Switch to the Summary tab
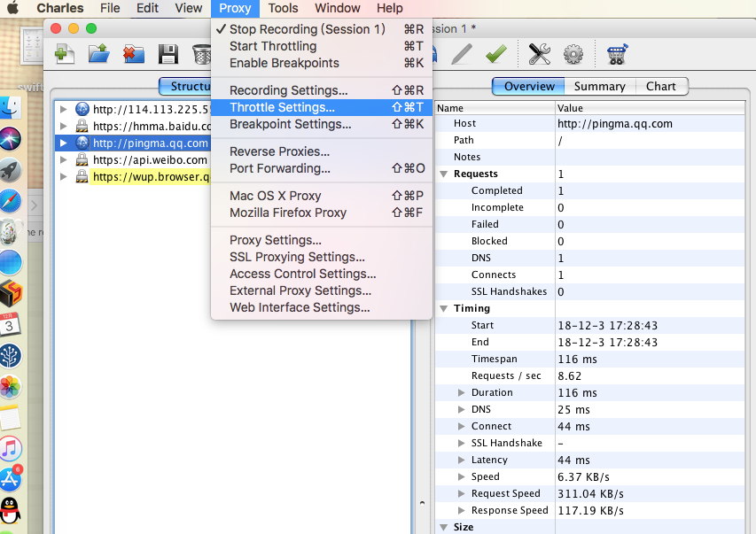Image resolution: width=756 pixels, height=534 pixels. coord(599,86)
